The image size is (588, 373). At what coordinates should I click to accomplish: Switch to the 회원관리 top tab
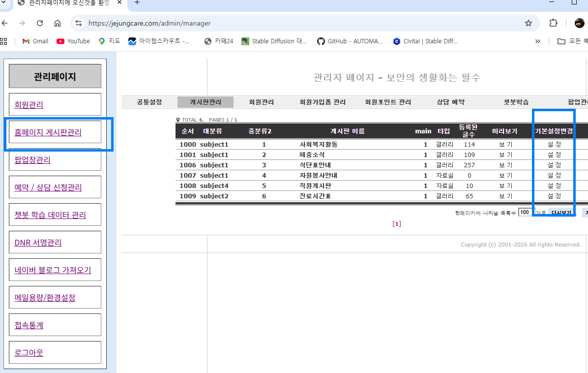point(262,102)
